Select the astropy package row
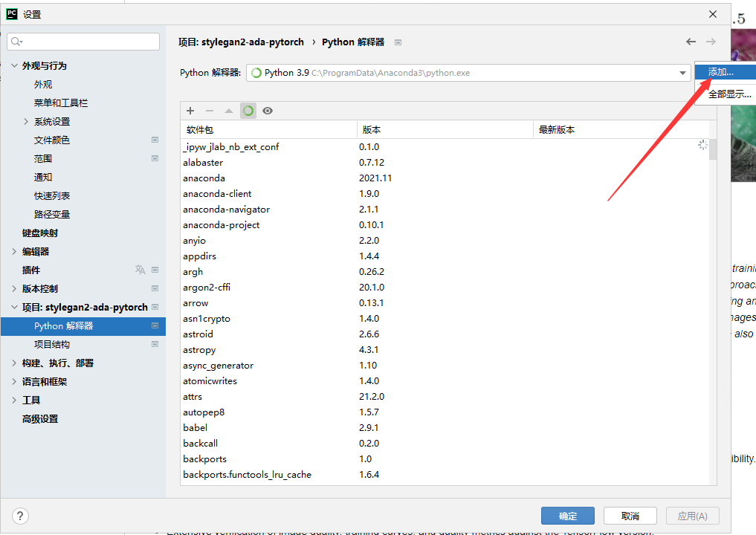This screenshot has height=535, width=756. [445, 349]
